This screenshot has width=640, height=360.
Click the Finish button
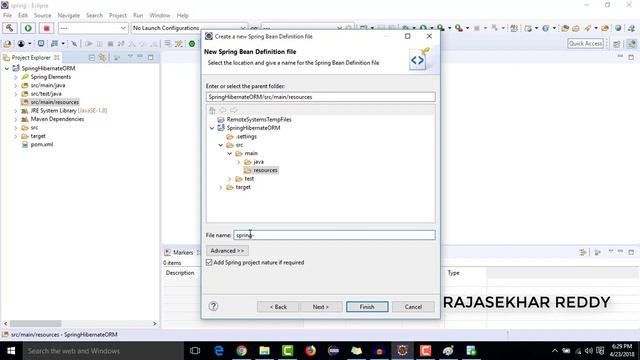(367, 307)
